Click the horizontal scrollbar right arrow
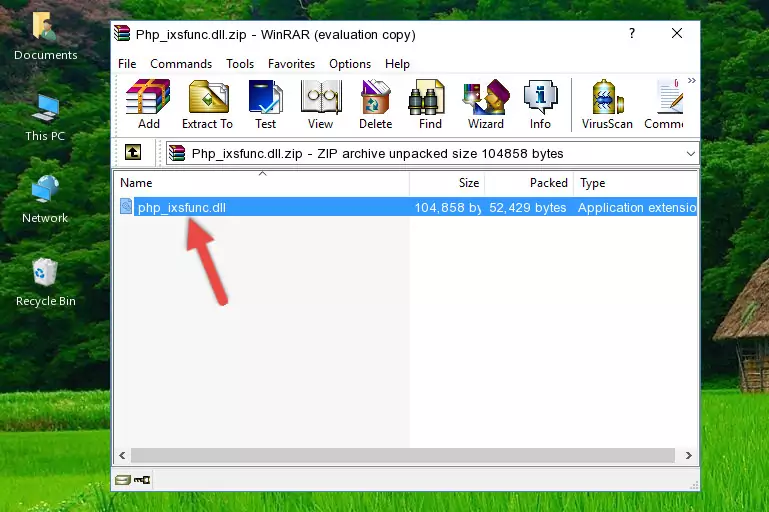 [689, 456]
